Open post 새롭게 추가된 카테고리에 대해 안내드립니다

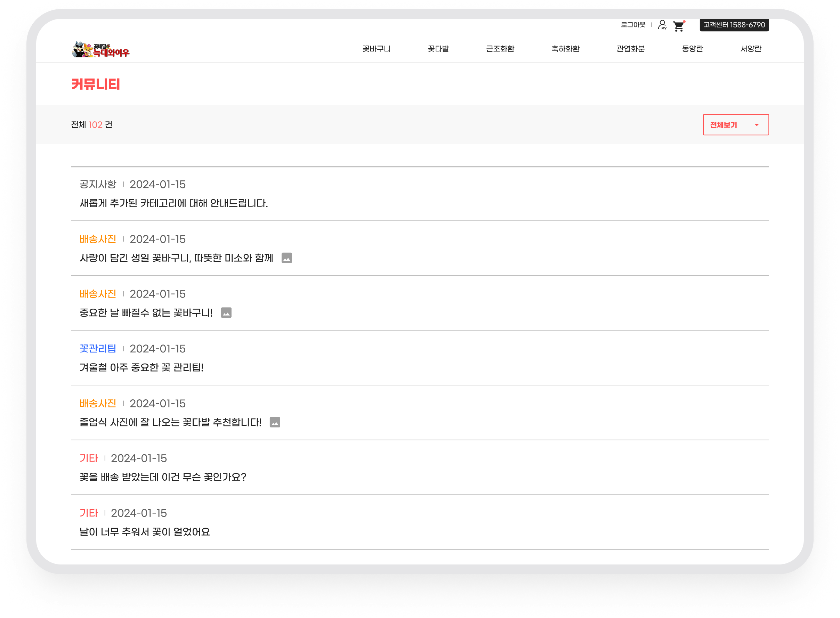[173, 203]
